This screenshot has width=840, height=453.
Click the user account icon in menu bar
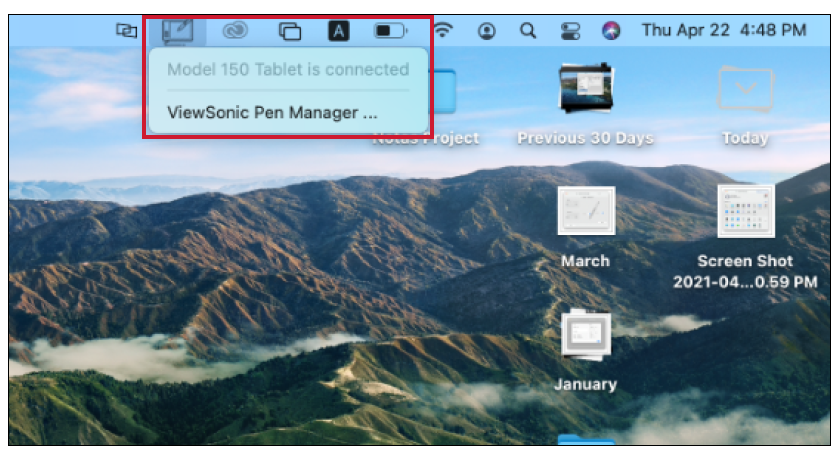(486, 32)
